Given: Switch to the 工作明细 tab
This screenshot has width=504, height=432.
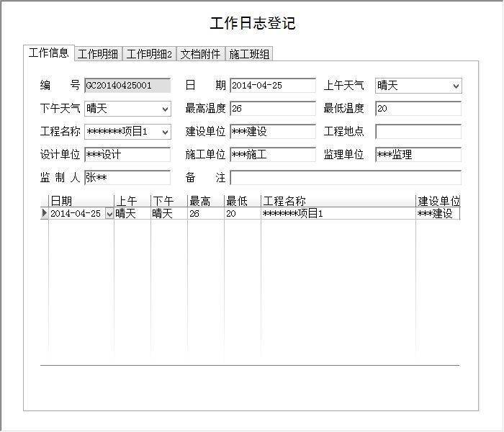Looking at the screenshot, I should coord(99,54).
